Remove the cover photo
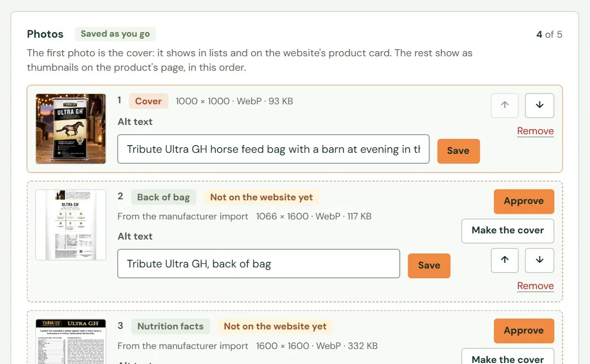This screenshot has width=590, height=364. coord(535,131)
